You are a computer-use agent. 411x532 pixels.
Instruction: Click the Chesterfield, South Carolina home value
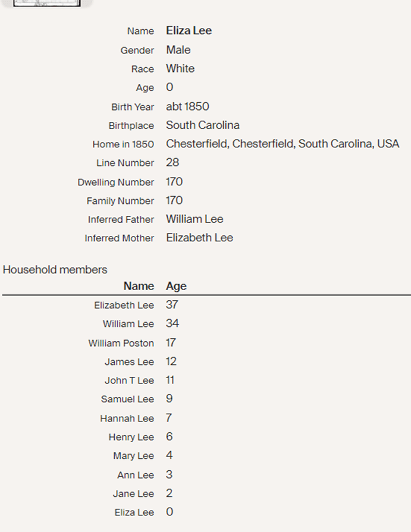pyautogui.click(x=283, y=144)
